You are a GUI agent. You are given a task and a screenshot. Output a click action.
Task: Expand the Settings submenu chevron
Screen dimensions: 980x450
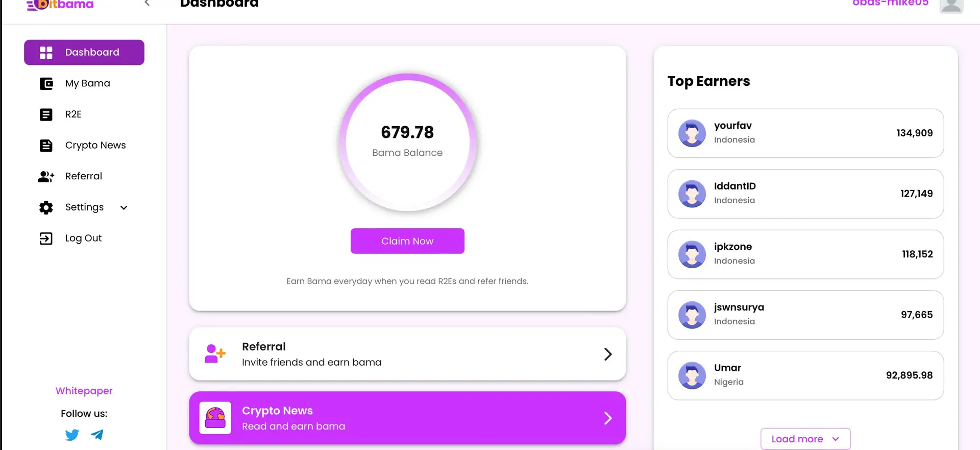pyautogui.click(x=124, y=207)
